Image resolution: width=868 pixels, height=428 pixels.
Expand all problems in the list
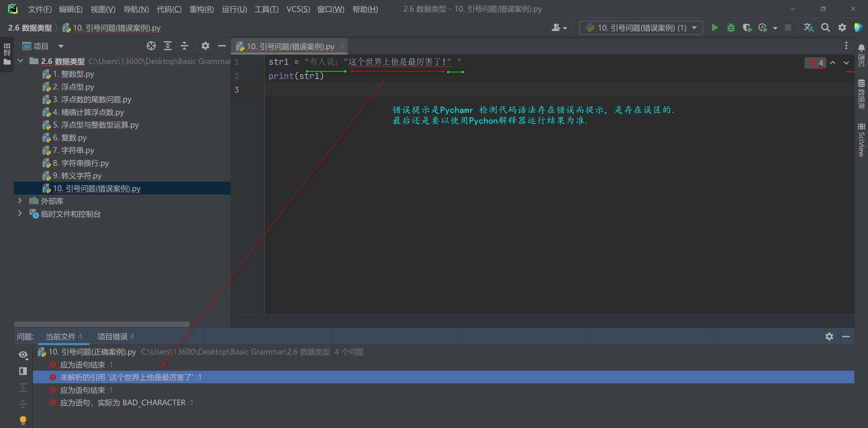23,387
